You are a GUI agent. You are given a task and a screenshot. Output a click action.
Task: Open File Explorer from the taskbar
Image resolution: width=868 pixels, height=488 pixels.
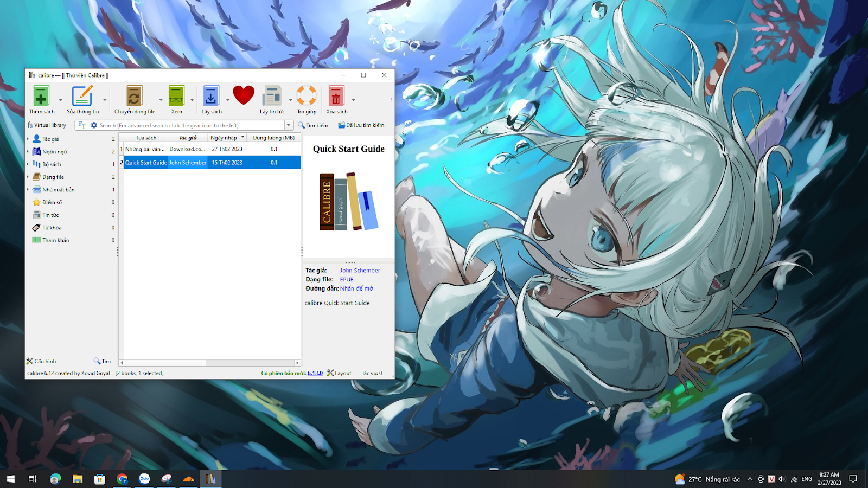[78, 479]
